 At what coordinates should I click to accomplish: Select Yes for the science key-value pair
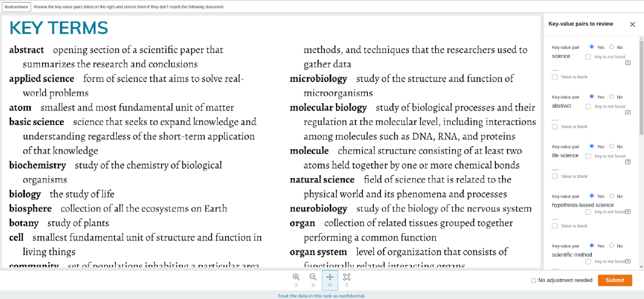coord(592,47)
